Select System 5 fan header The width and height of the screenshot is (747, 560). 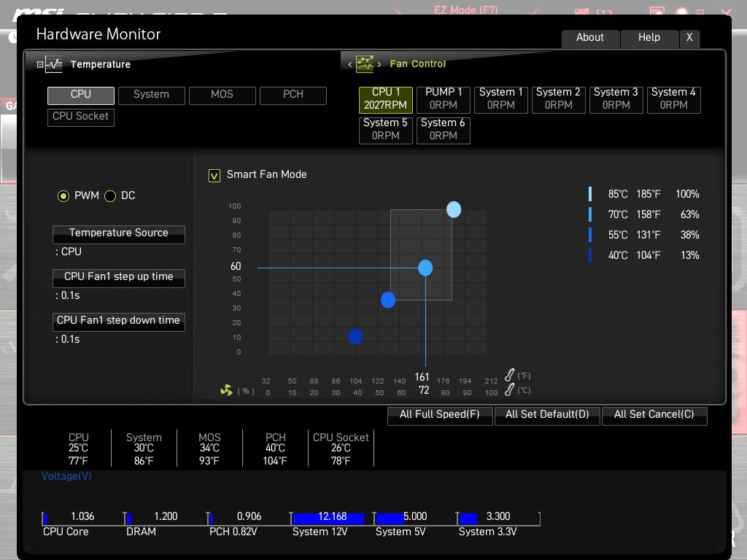(385, 130)
